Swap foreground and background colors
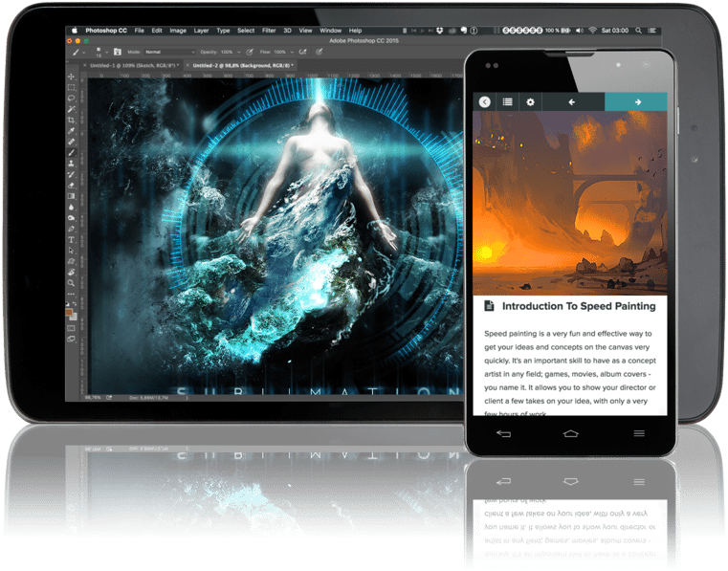 (75, 304)
